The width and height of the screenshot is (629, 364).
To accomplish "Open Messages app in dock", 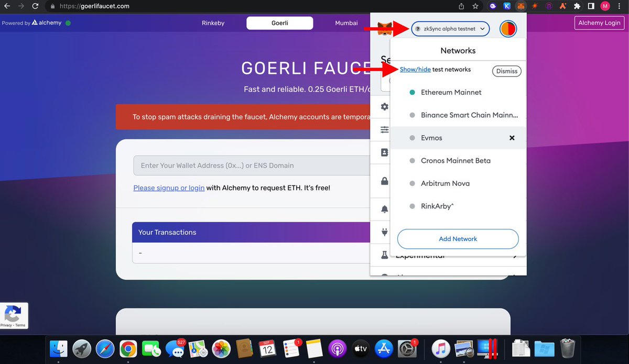I will 175,349.
